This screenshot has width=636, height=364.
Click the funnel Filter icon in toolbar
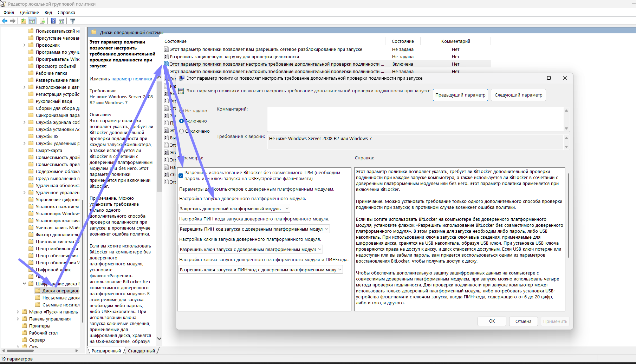73,21
